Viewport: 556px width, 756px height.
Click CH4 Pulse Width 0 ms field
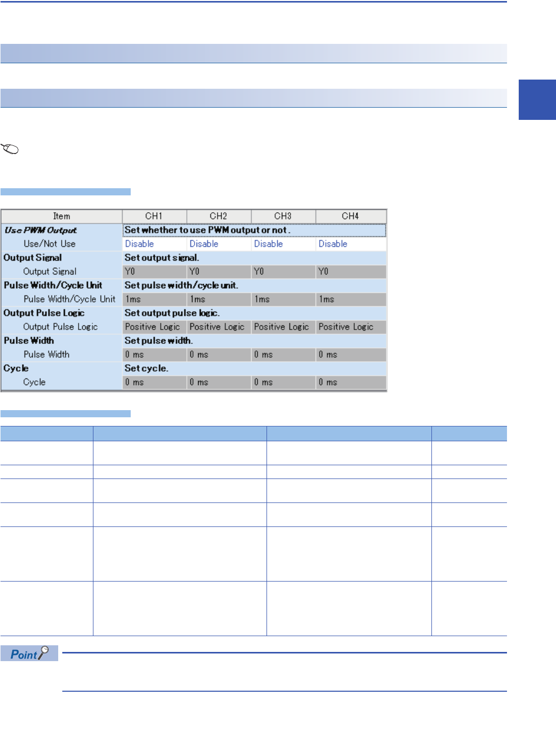click(351, 354)
